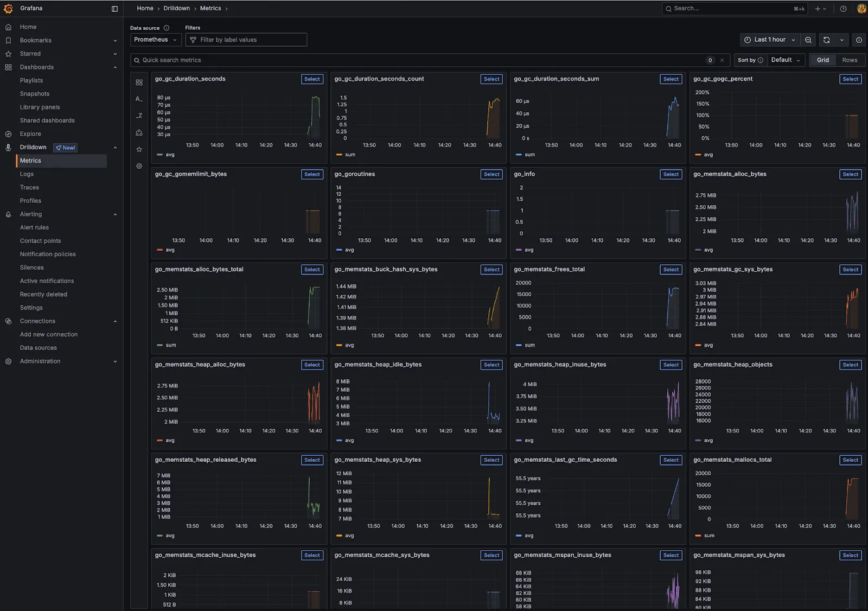Open Metrics from the breadcrumb trail
Image resolution: width=868 pixels, height=611 pixels.
[x=210, y=8]
